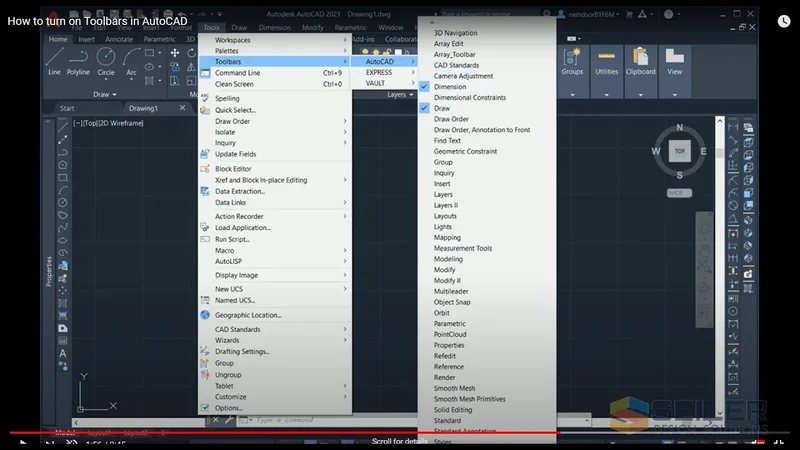Click the Polyline tool icon
Viewport: 800px width, 450px height.
(x=78, y=60)
